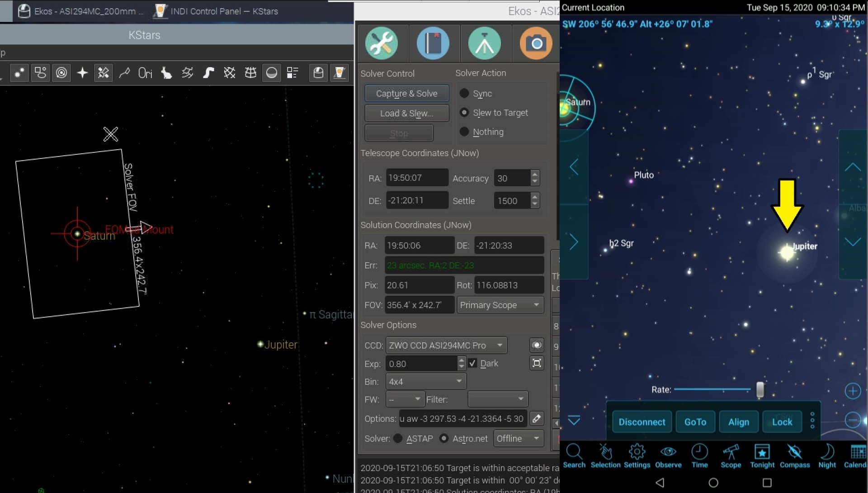Toggle constellation art rabbit icon
The height and width of the screenshot is (493, 868).
click(x=166, y=73)
